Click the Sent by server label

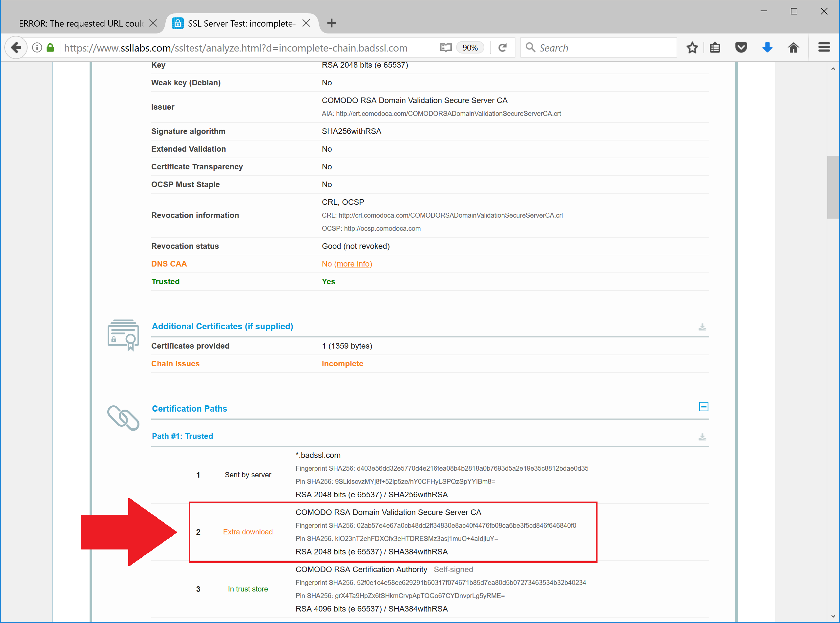coord(248,475)
